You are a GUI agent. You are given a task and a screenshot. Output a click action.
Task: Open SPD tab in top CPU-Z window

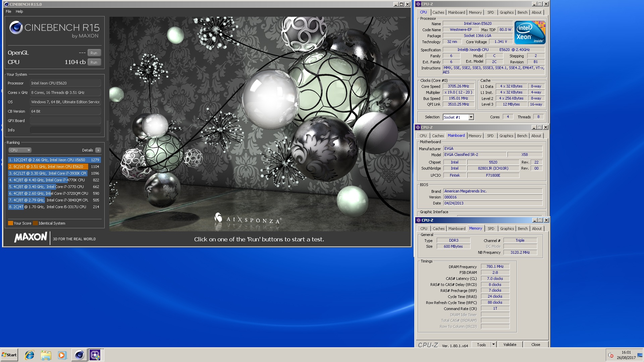click(x=491, y=12)
